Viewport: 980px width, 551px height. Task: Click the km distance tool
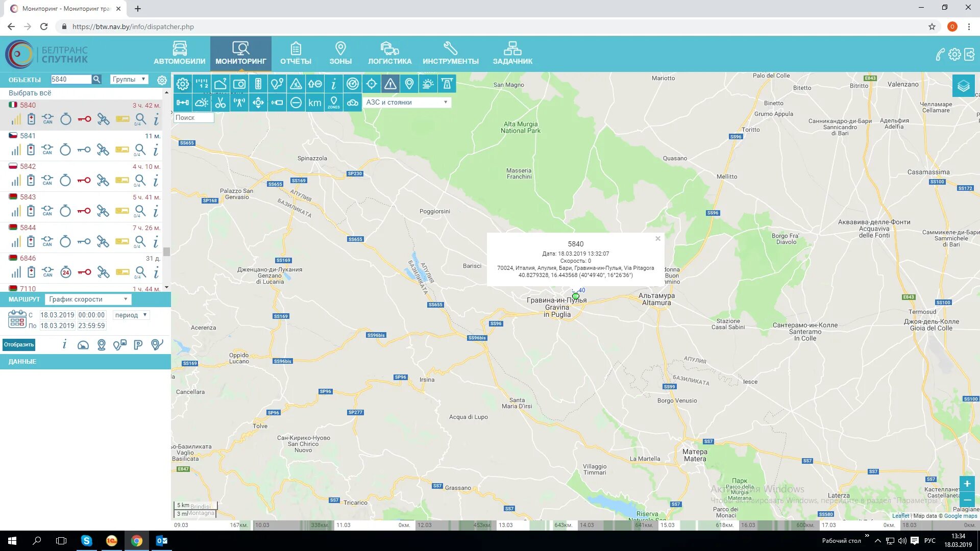pyautogui.click(x=315, y=103)
